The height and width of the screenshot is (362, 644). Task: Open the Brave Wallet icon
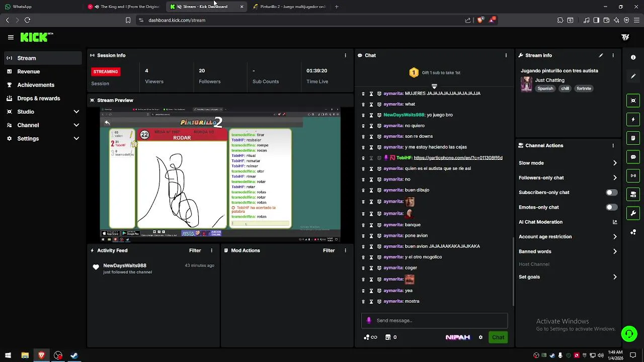(606, 20)
